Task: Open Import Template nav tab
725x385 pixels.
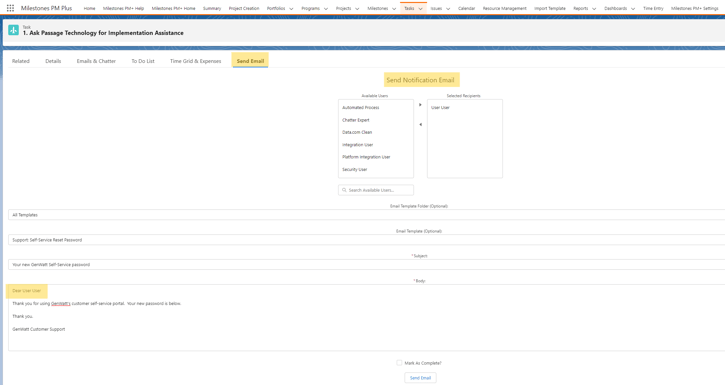Action: [550, 8]
